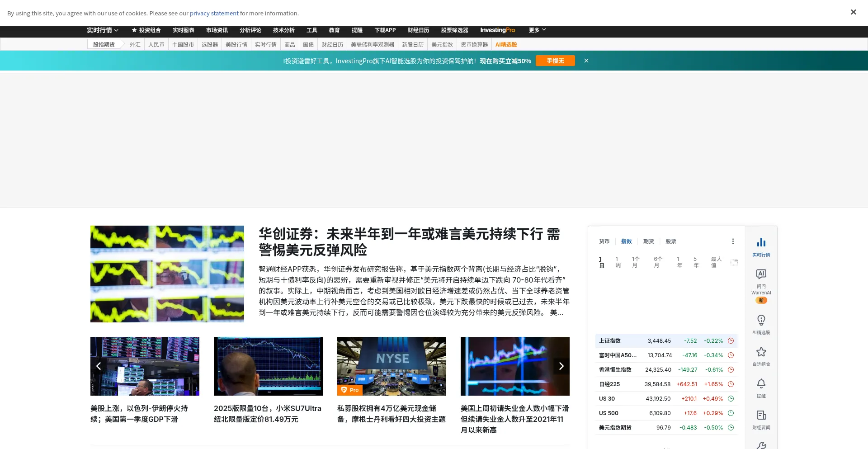Close the InvestingPro promo banner
Screen dimensions: 868x449
586,61
